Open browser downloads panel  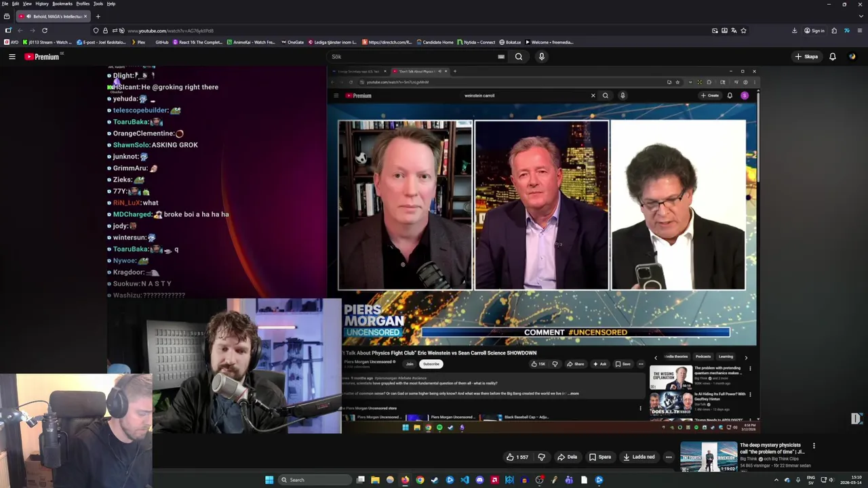point(795,30)
